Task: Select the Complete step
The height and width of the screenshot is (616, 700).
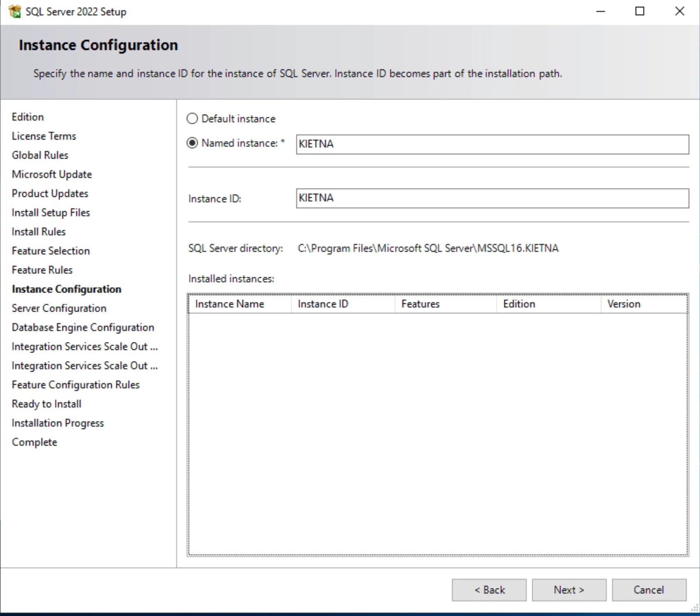Action: [x=34, y=442]
